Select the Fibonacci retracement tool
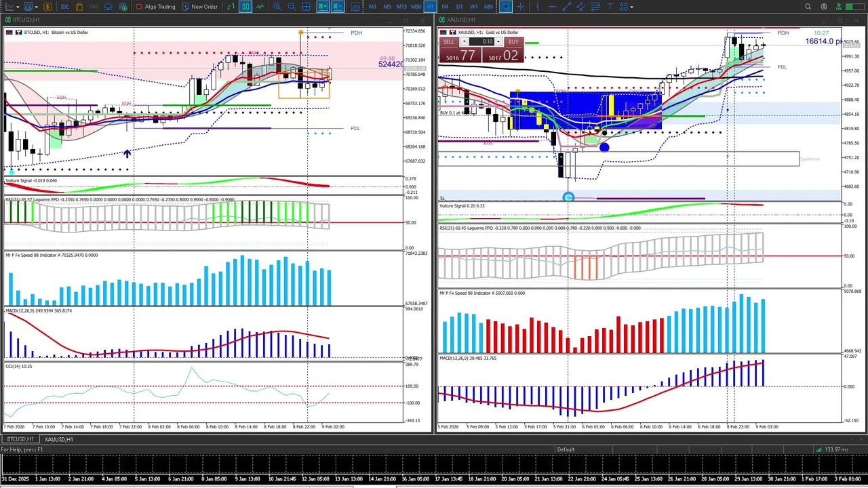Screen dimensions: 868x488 pos(595,7)
